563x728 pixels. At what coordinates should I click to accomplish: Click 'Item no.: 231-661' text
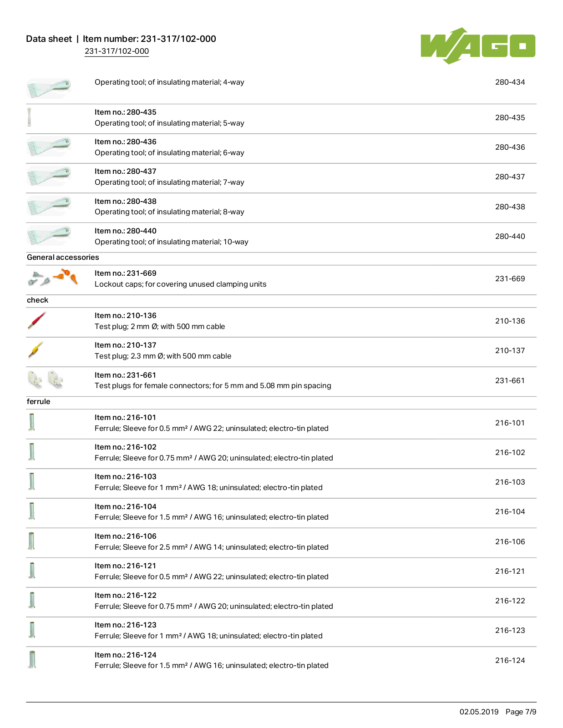point(126,375)
